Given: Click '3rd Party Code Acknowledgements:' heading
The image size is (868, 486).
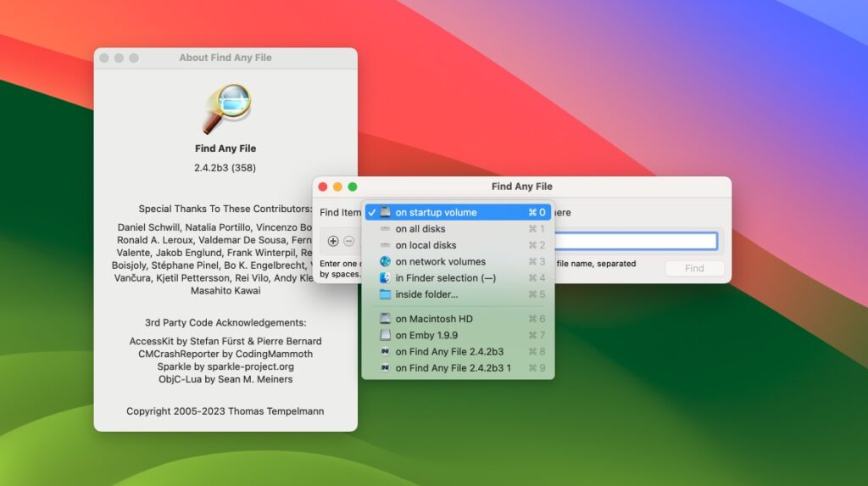Looking at the screenshot, I should (x=225, y=322).
